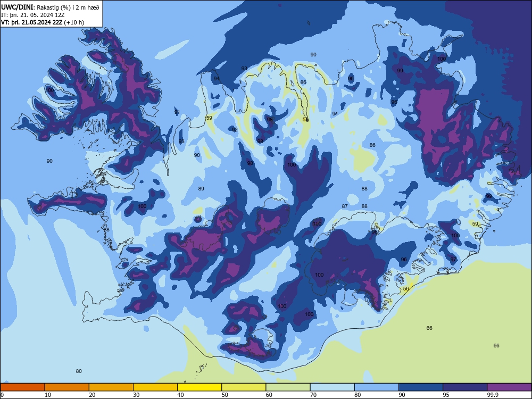Click the '50' tick label on the legend
Screen dimensions: 532x399
225,395
